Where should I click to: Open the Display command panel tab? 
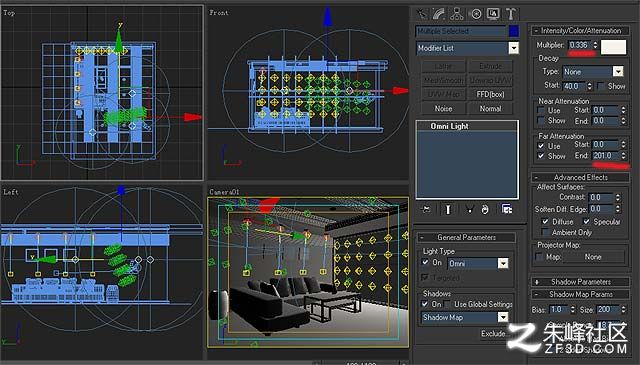coord(493,14)
